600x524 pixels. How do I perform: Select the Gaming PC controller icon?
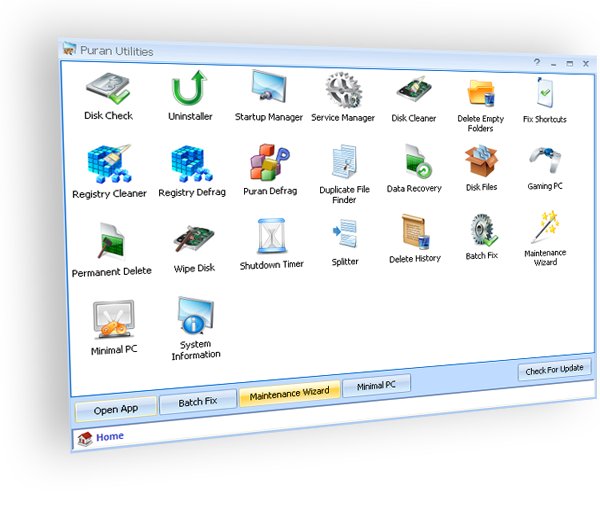[545, 159]
